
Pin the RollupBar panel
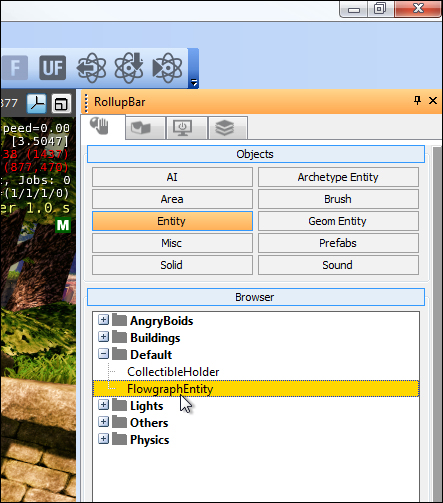tap(417, 100)
